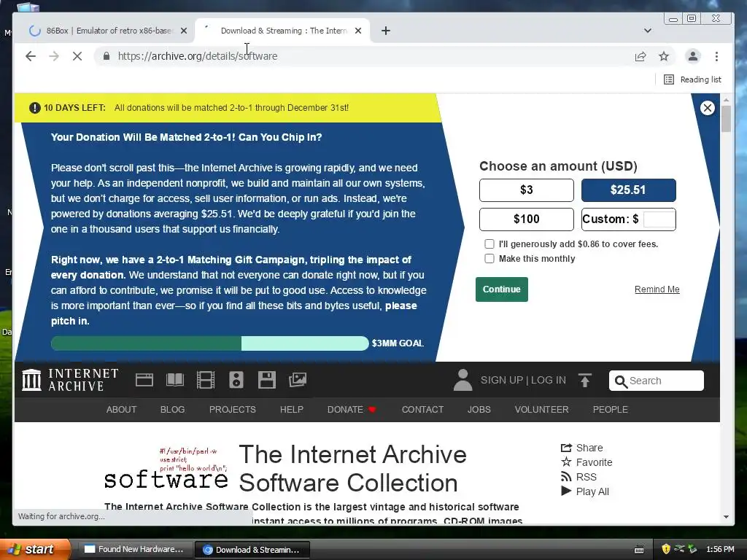The image size is (747, 560).
Task: Check the cover fees checkbox
Action: tap(489, 244)
